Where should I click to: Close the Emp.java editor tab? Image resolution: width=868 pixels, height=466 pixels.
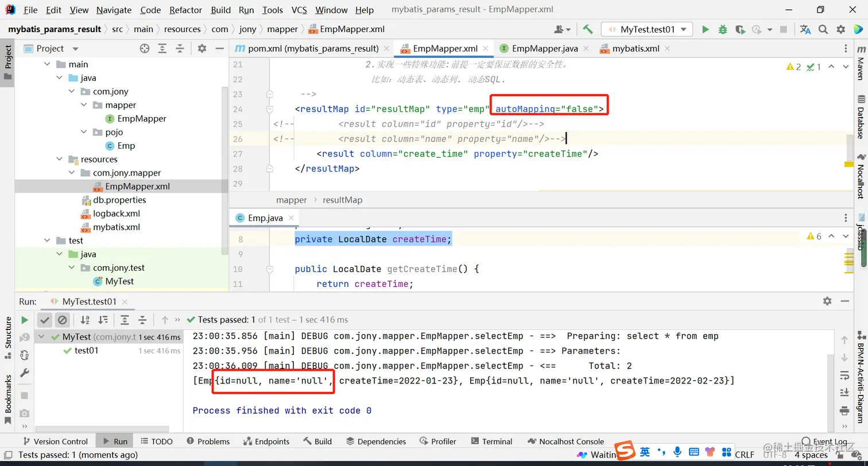(x=292, y=218)
